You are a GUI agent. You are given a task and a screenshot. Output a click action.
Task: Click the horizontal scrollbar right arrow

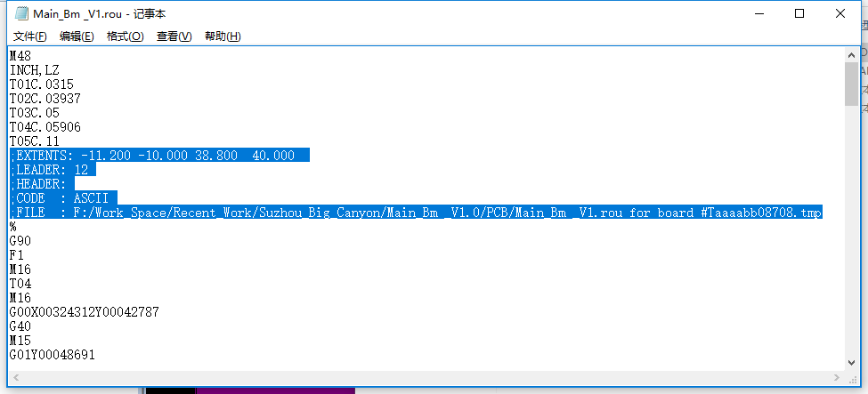point(836,377)
